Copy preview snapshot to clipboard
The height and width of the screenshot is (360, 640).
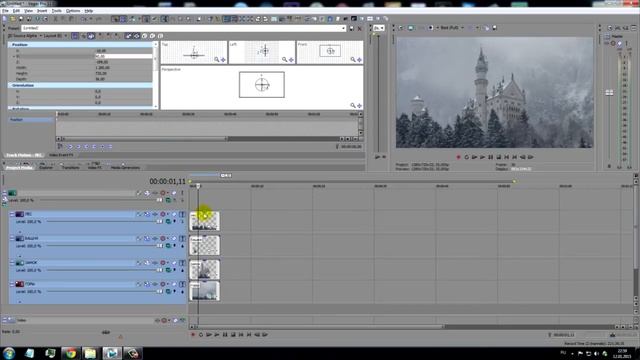(486, 28)
